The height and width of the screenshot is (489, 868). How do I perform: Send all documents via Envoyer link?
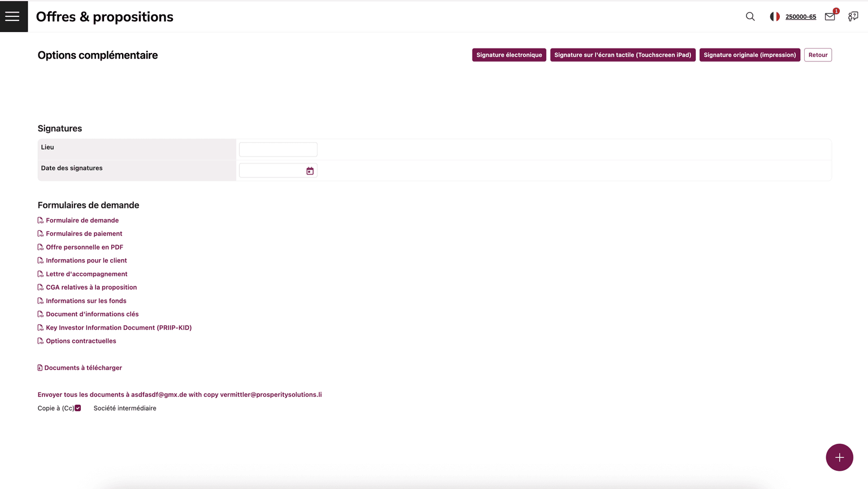click(179, 395)
